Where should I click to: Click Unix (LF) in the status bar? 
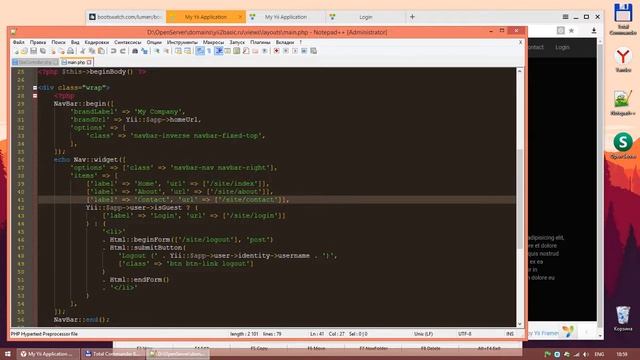pyautogui.click(x=423, y=334)
